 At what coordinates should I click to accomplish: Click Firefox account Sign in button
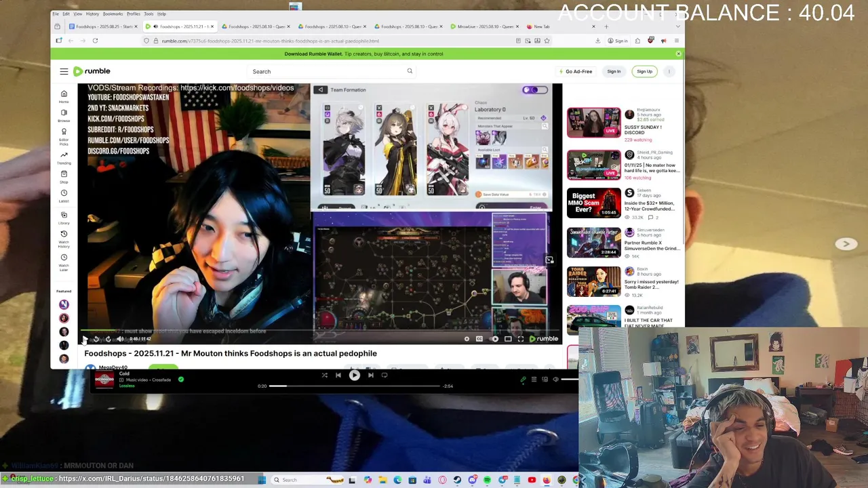[618, 41]
